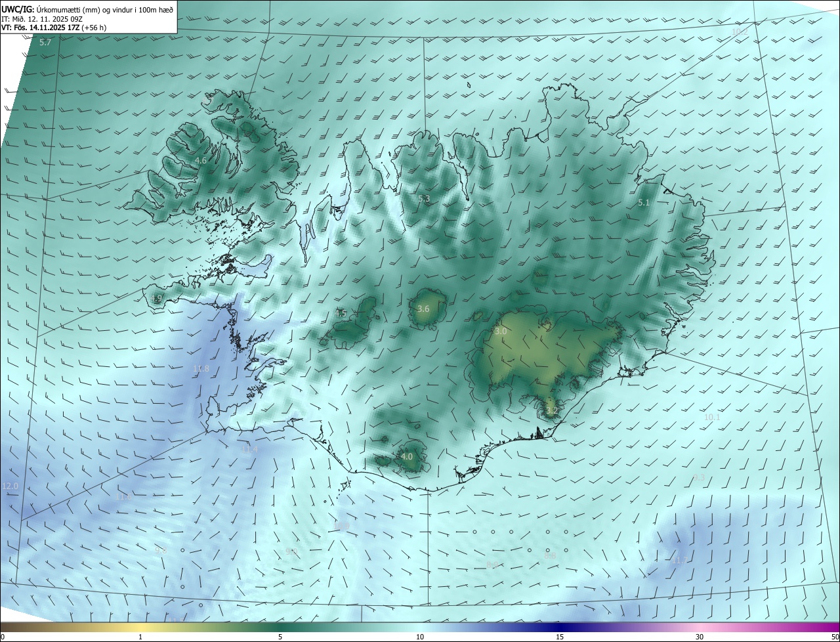Click the 11.6 value southwest of Iceland
840x642 pixels.
pyautogui.click(x=123, y=497)
